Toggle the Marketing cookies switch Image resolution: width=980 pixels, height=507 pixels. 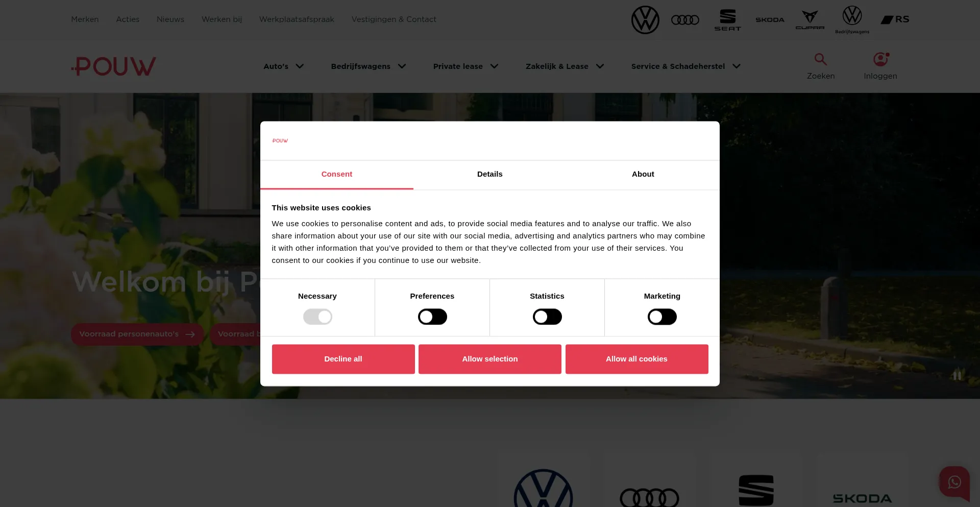[x=662, y=317]
